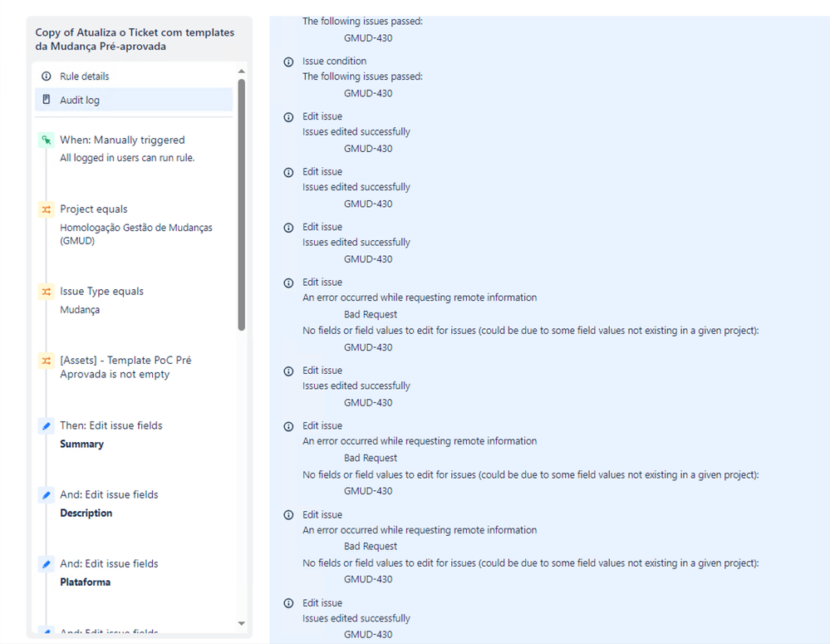Click the Issue Type equals condition icon
The image size is (830, 644).
point(47,292)
